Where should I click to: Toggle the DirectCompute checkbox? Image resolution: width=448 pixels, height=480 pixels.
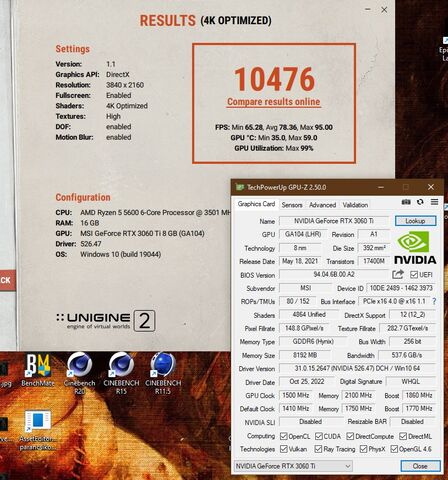click(x=350, y=436)
